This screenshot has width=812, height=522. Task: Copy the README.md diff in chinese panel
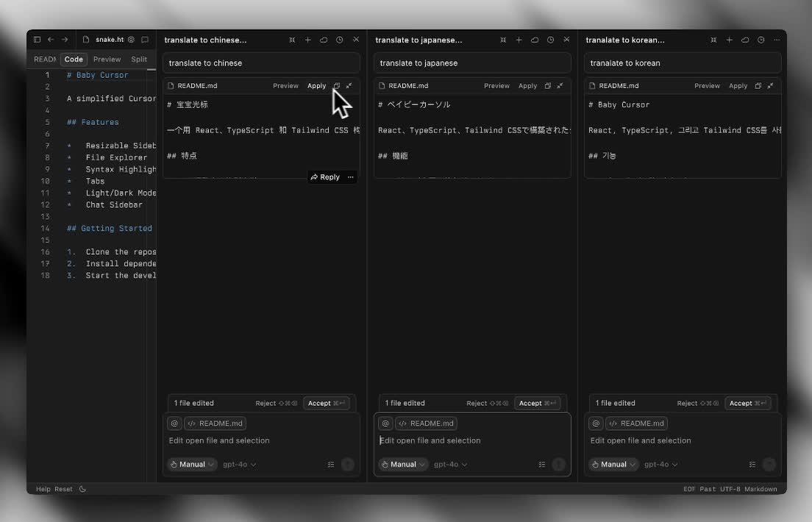click(336, 85)
